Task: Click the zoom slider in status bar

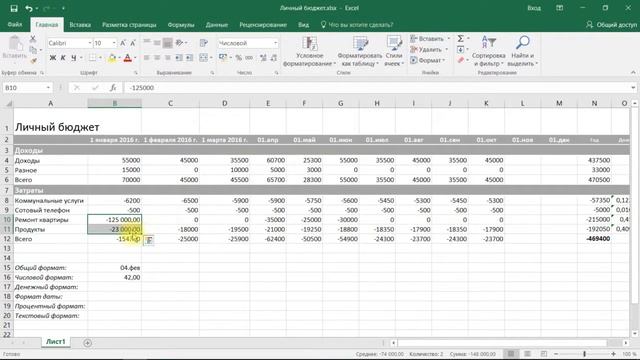Action: pos(584,354)
